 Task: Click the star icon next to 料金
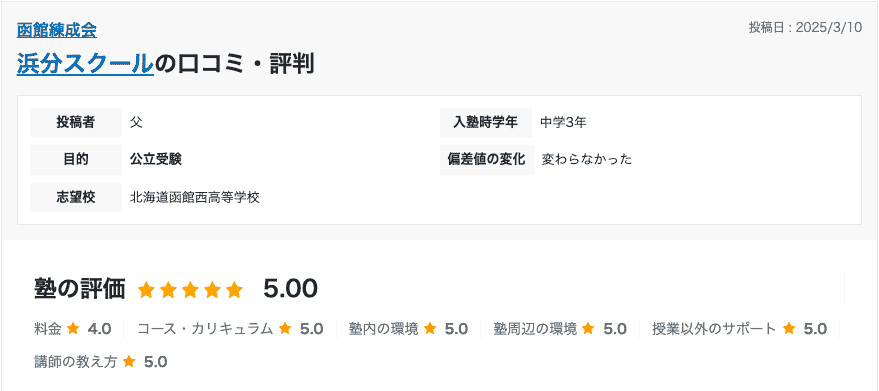[72, 329]
